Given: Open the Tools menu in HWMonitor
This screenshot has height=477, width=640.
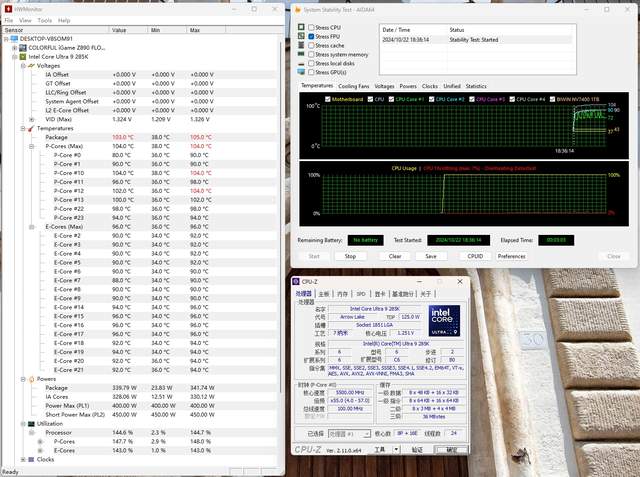Looking at the screenshot, I should (x=44, y=20).
